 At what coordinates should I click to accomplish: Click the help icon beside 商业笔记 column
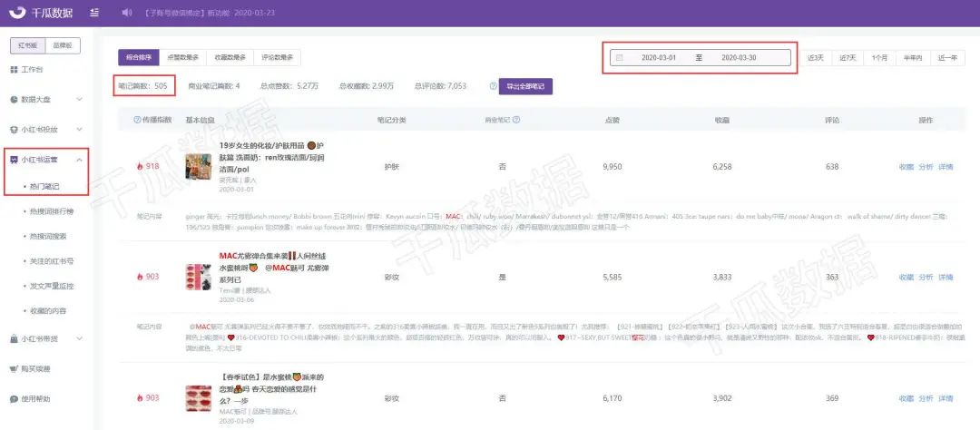pyautogui.click(x=516, y=120)
